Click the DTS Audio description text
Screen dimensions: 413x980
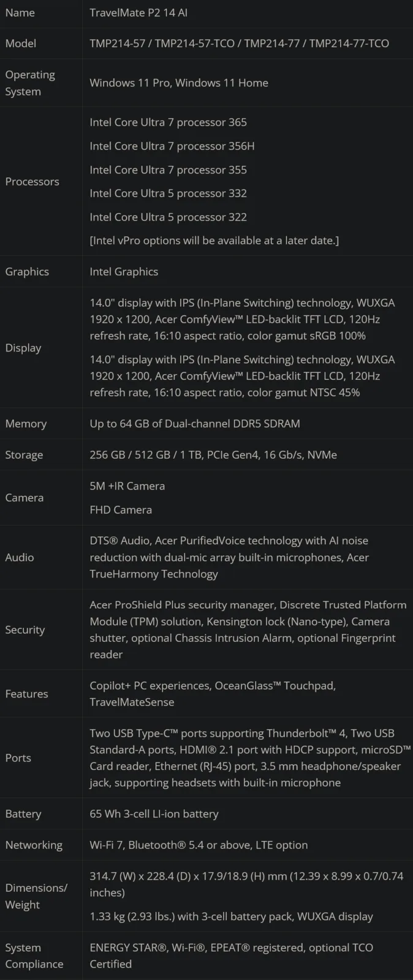[x=229, y=557]
